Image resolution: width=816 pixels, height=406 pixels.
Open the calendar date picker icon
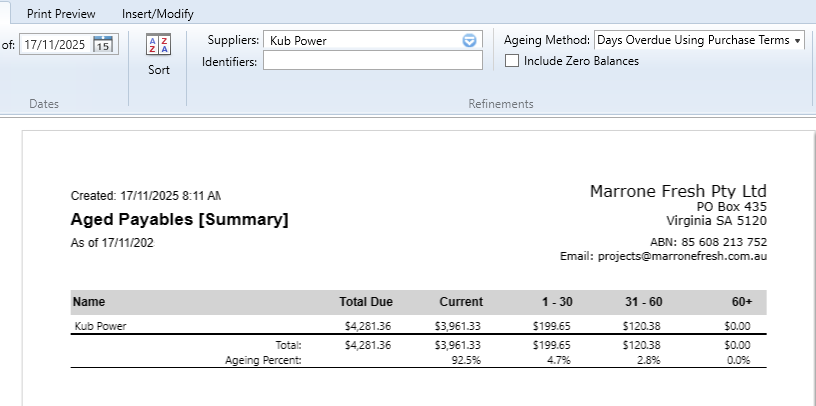tap(104, 44)
